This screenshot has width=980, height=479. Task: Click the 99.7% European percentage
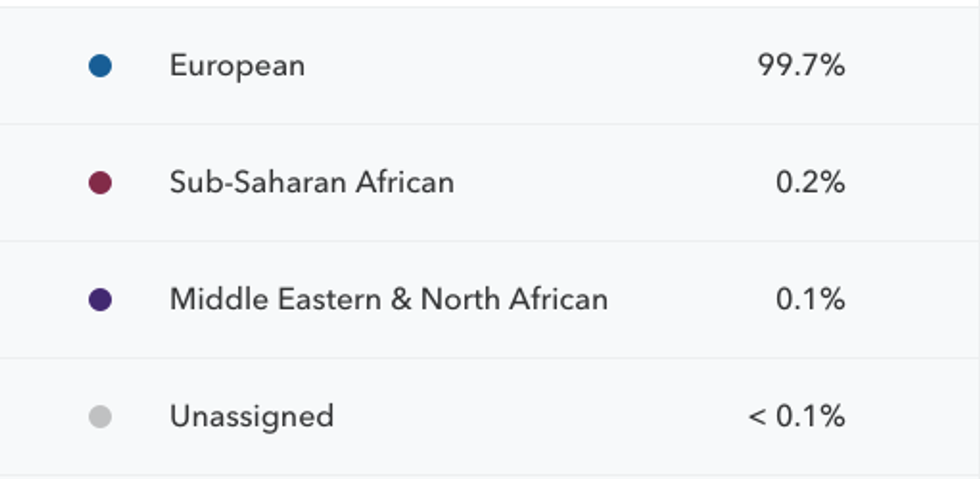tap(801, 66)
